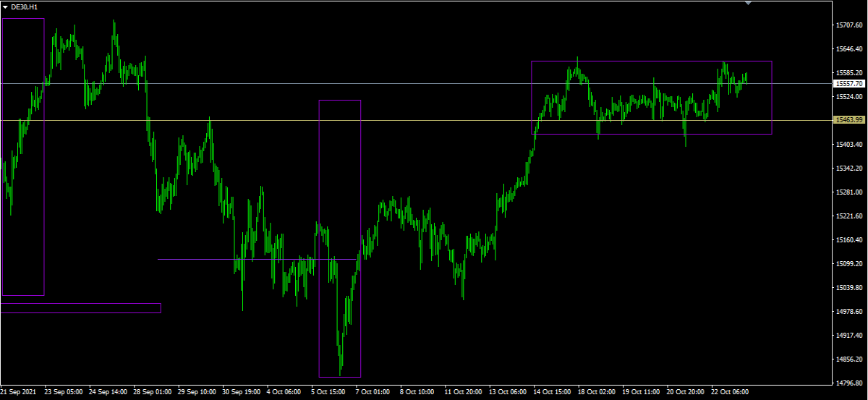Click the 14856.20 price axis label
The height and width of the screenshot is (400, 868).
click(x=849, y=359)
